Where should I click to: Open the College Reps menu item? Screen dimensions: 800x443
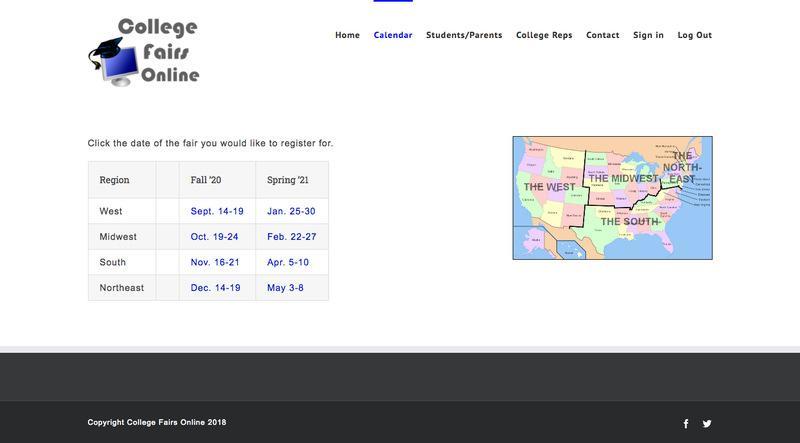coord(544,35)
